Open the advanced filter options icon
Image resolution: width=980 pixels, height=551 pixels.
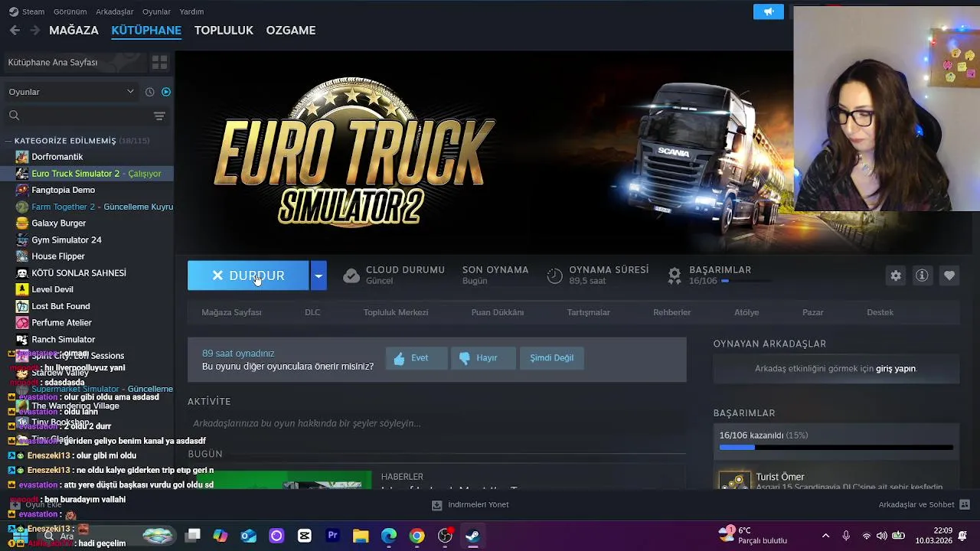tap(159, 116)
